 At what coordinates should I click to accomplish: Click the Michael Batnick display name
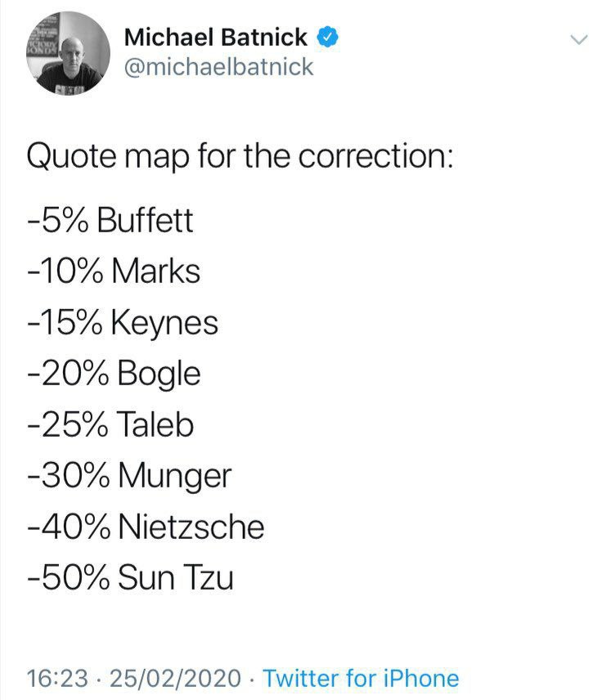click(216, 37)
